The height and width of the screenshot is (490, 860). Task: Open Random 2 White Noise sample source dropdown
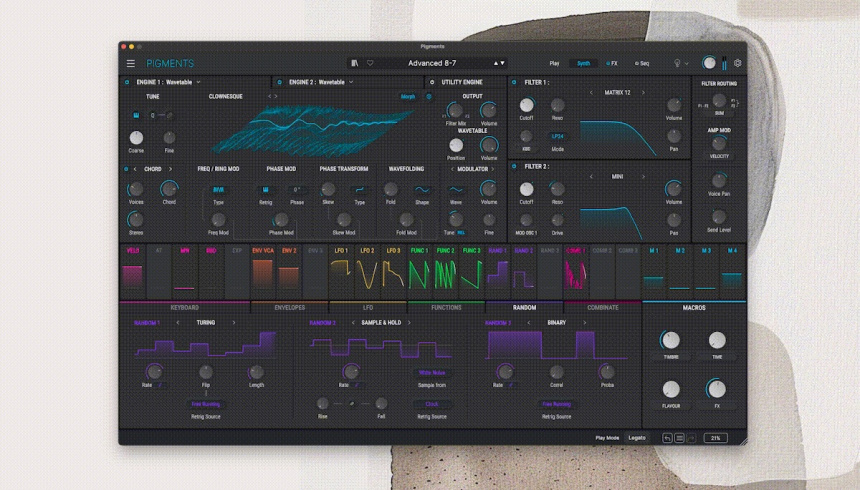pyautogui.click(x=432, y=373)
